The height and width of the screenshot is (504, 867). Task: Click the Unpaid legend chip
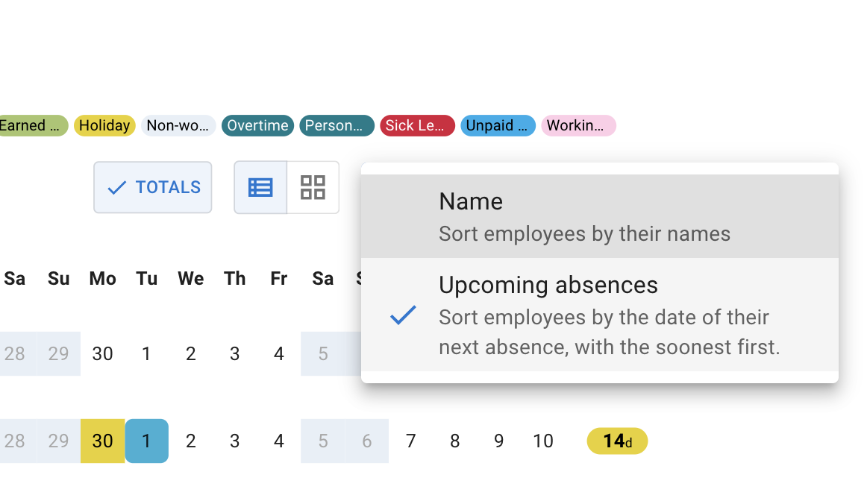coord(498,125)
